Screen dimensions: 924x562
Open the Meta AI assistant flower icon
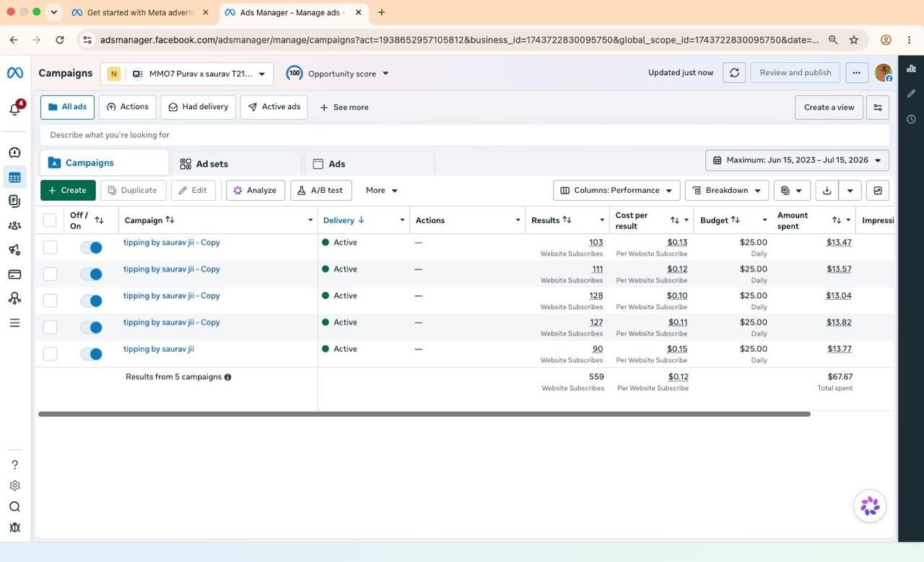870,506
